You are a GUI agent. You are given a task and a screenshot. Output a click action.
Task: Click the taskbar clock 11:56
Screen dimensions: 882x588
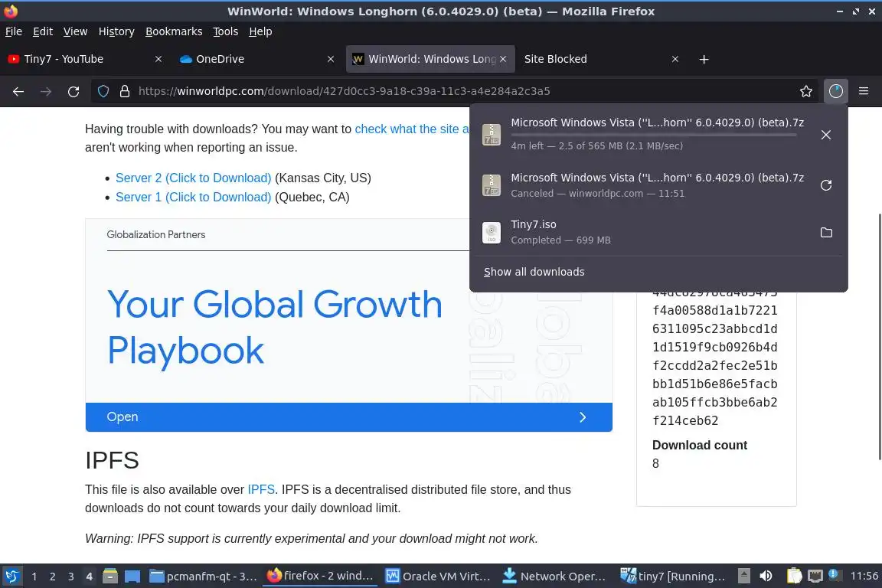864,576
